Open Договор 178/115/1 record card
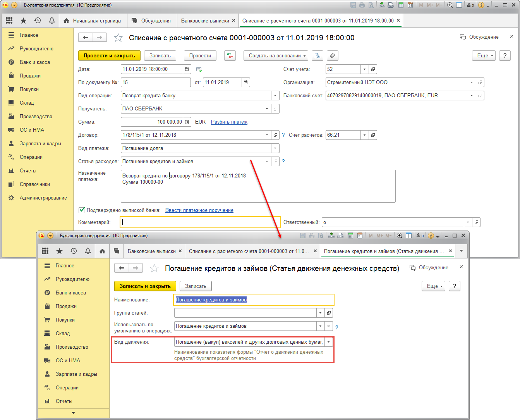 pos(275,135)
